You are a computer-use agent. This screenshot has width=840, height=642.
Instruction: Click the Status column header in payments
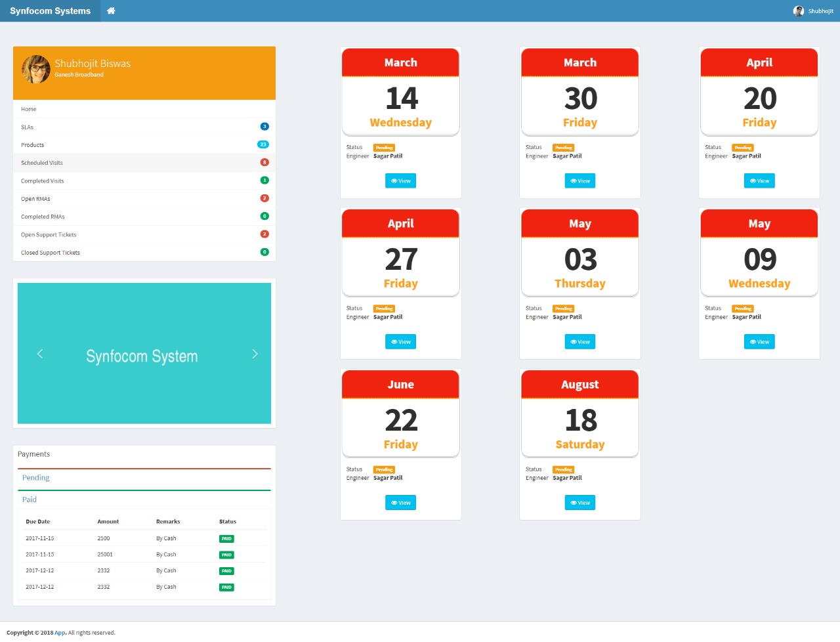pyautogui.click(x=228, y=522)
